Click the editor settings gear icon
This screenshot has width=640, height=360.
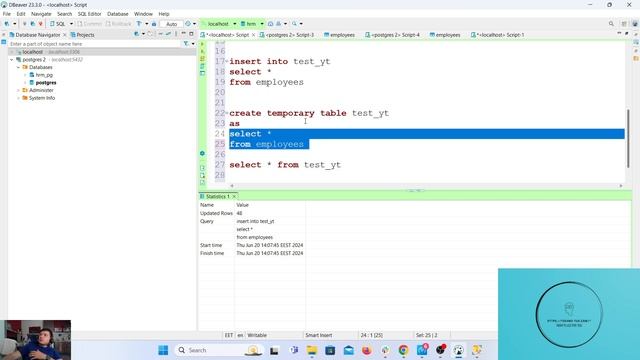[x=202, y=153]
